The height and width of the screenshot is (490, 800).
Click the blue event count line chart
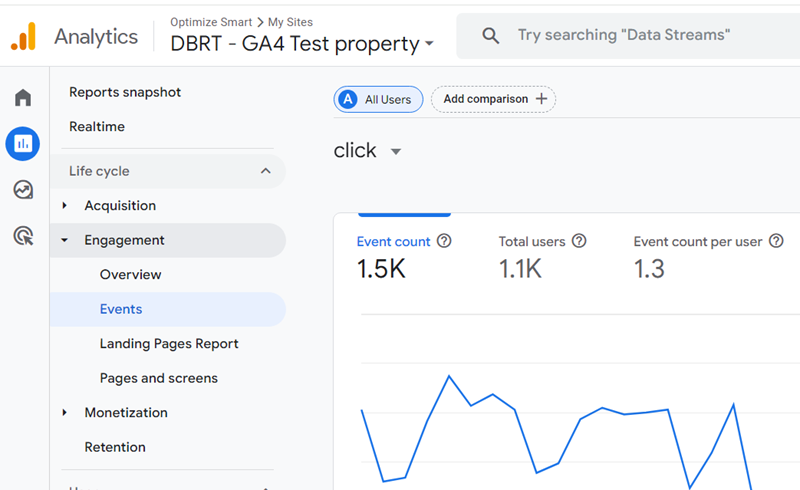tap(556, 431)
